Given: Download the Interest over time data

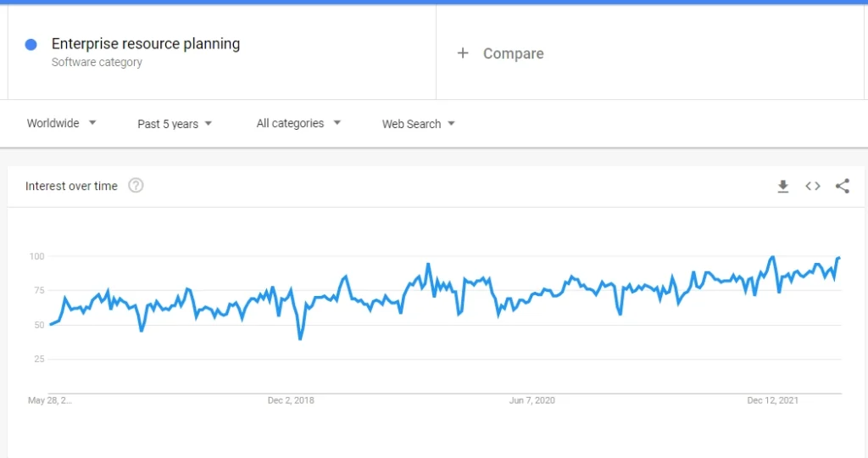Looking at the screenshot, I should click(x=783, y=187).
